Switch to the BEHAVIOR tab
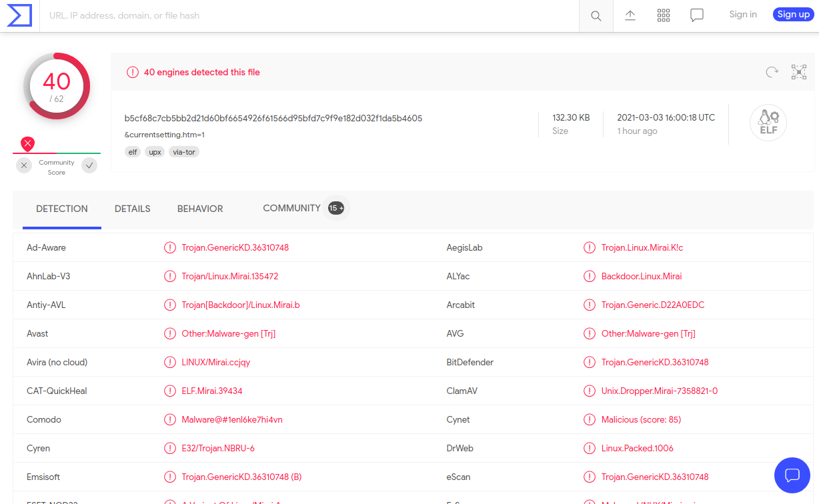Viewport: 819px width, 504px height. (200, 209)
